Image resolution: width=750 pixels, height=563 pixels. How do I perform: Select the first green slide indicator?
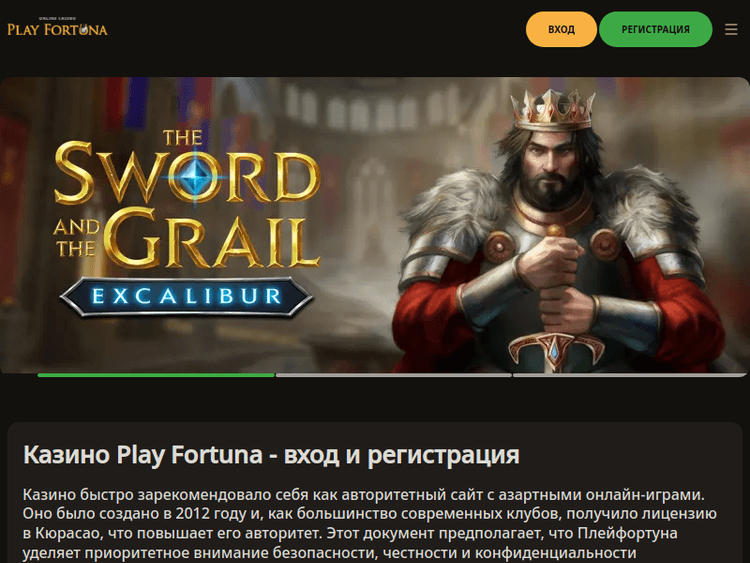(x=156, y=375)
